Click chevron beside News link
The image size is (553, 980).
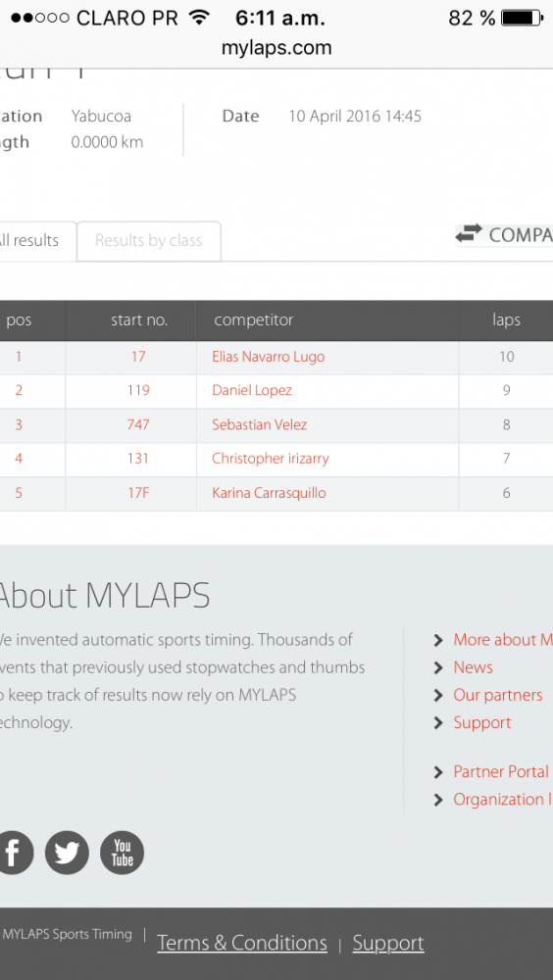438,668
